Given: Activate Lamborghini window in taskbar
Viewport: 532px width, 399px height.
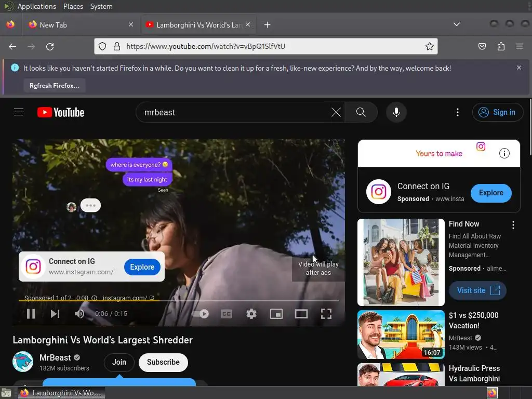Looking at the screenshot, I should pos(61,393).
